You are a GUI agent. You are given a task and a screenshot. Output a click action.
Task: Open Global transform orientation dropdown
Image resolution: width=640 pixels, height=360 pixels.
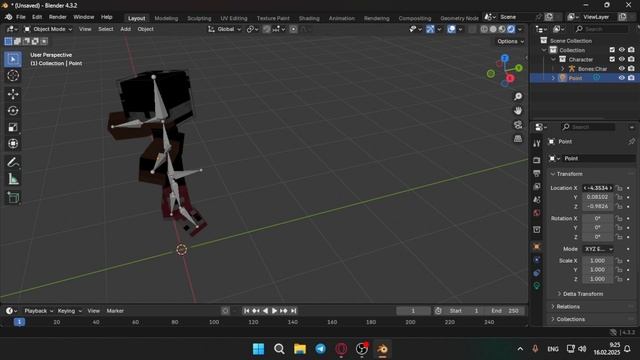pyautogui.click(x=225, y=29)
